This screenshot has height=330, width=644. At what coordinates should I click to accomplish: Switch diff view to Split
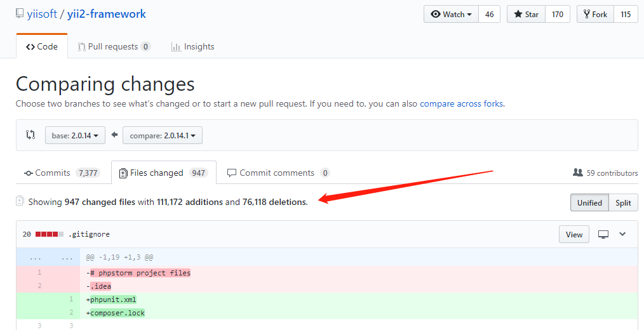click(623, 203)
